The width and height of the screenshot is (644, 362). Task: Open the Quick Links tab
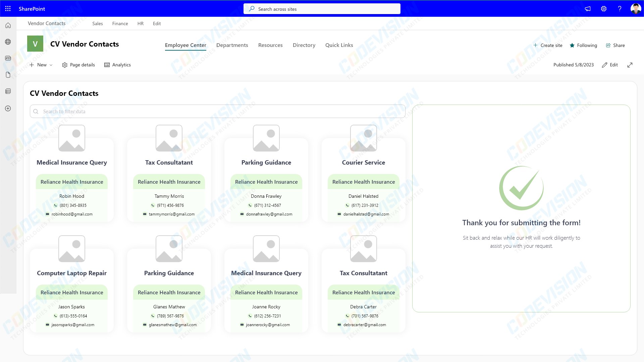[339, 45]
